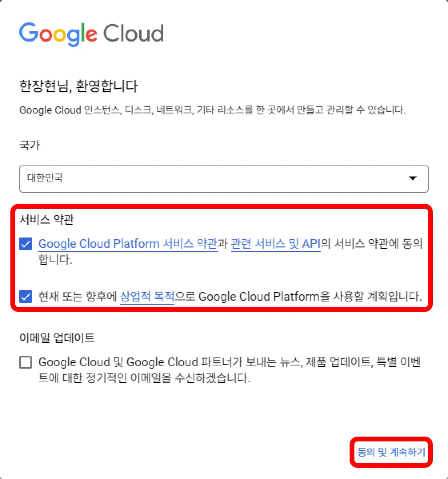Click the 한장현님, 환영합니다 heading
This screenshot has height=479, width=448.
pos(78,86)
